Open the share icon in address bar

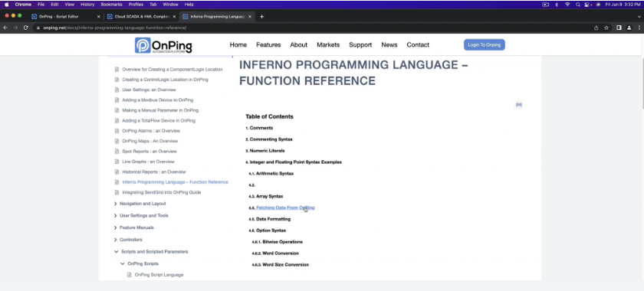click(x=596, y=28)
